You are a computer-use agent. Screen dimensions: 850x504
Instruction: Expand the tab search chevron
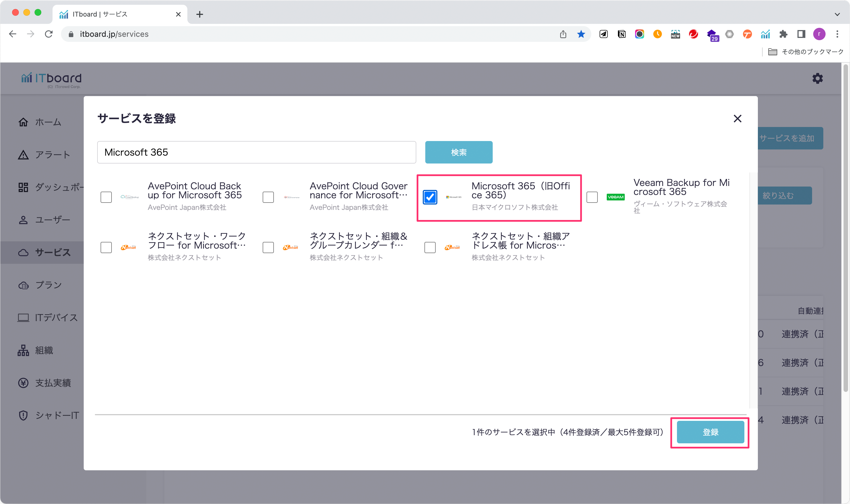click(837, 14)
